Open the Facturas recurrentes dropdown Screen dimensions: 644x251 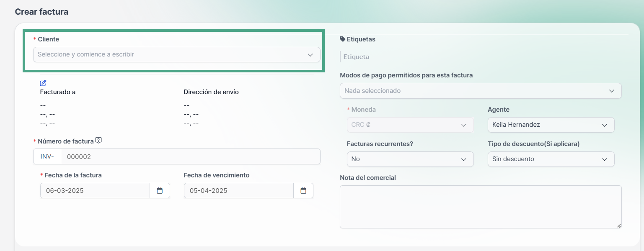[x=410, y=159]
